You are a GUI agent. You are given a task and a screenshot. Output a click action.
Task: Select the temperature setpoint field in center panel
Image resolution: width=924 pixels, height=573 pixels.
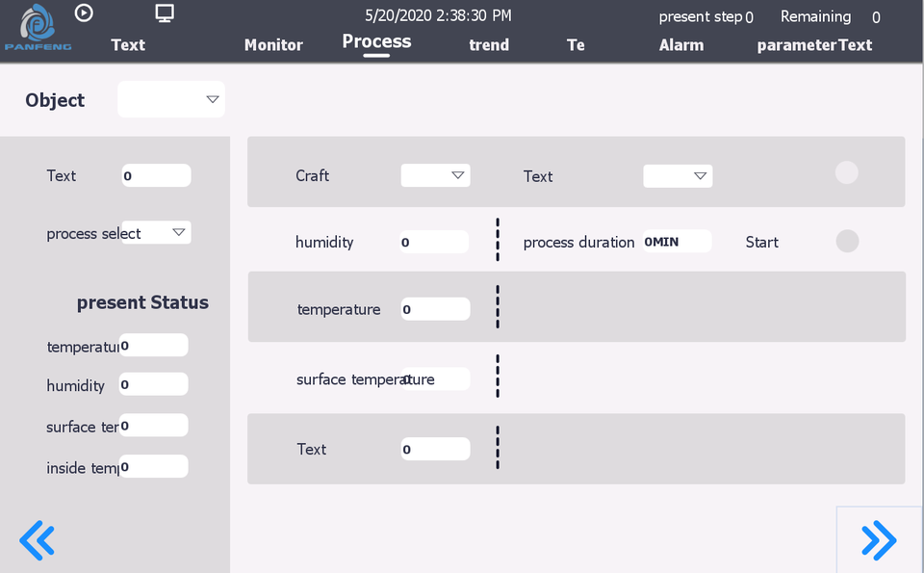coord(436,309)
